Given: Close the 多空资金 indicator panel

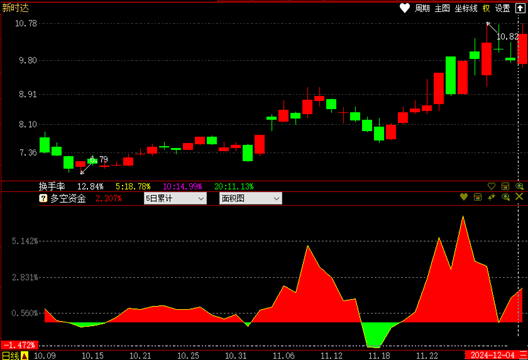Looking at the screenshot, I should [519, 197].
